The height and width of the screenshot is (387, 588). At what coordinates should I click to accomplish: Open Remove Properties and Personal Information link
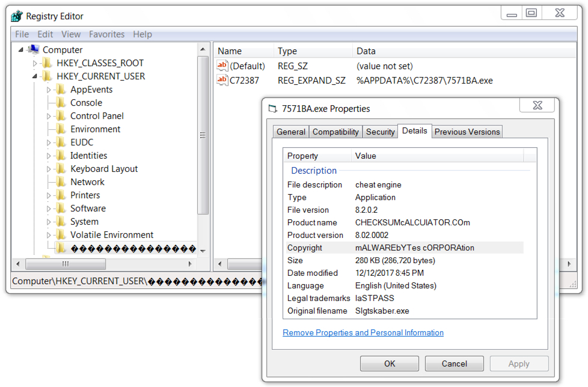363,333
